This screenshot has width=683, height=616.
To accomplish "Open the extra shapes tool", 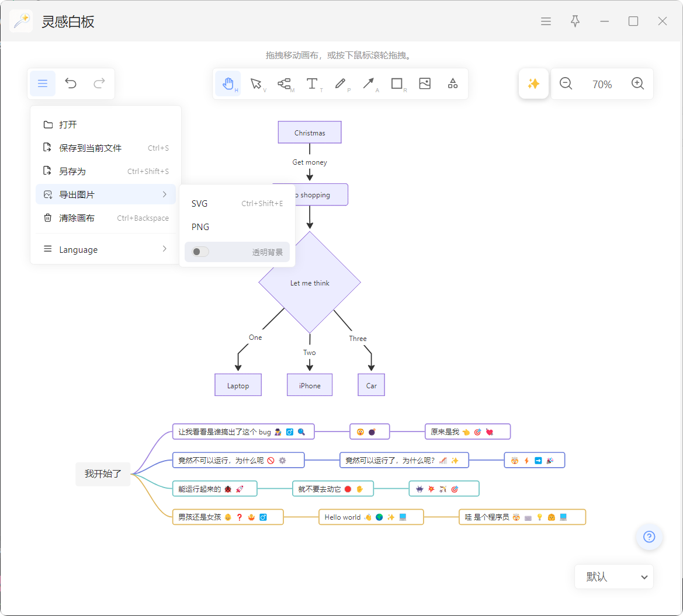I will (453, 83).
